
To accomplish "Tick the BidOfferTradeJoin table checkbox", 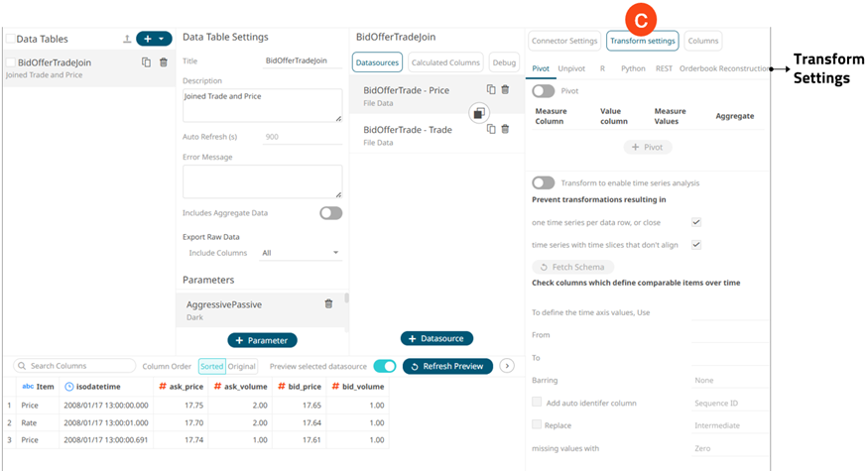I will point(11,62).
